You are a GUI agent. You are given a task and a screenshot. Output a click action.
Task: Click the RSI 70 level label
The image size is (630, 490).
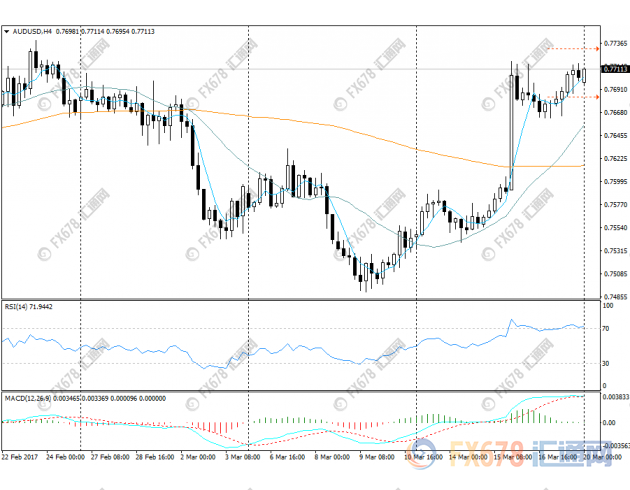coord(607,328)
